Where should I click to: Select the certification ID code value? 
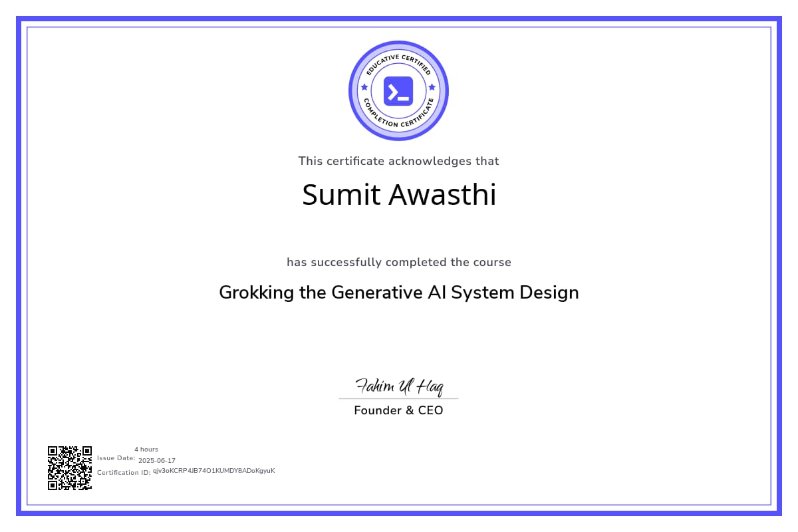click(214, 471)
